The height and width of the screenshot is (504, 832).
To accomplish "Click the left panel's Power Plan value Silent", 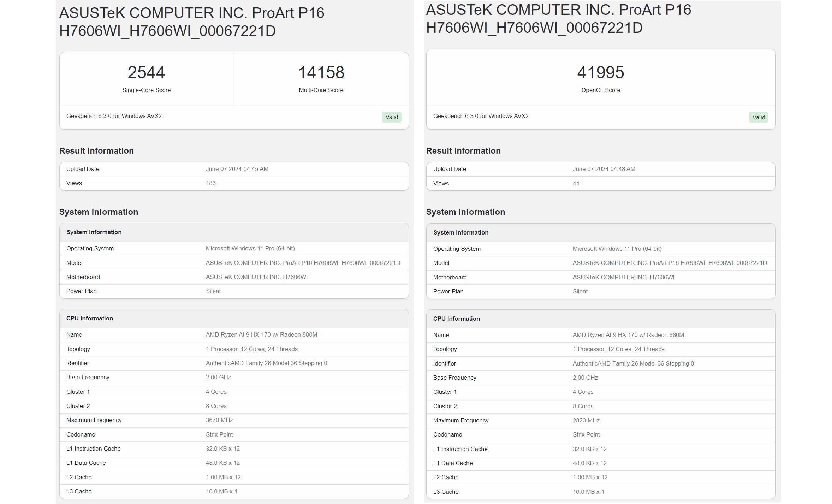I will [x=213, y=291].
